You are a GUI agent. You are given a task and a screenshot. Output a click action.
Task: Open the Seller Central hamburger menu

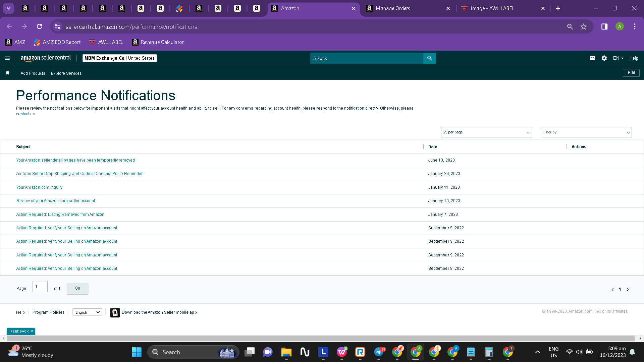click(x=7, y=58)
